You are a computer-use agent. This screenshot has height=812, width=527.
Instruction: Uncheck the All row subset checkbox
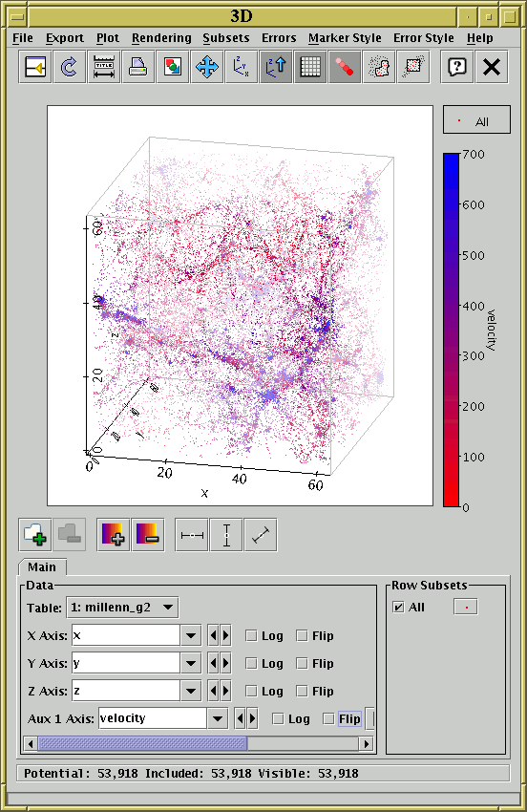point(398,607)
